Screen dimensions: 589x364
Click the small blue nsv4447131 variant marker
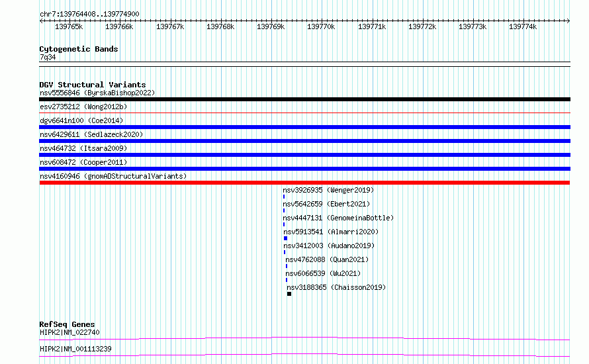(284, 224)
